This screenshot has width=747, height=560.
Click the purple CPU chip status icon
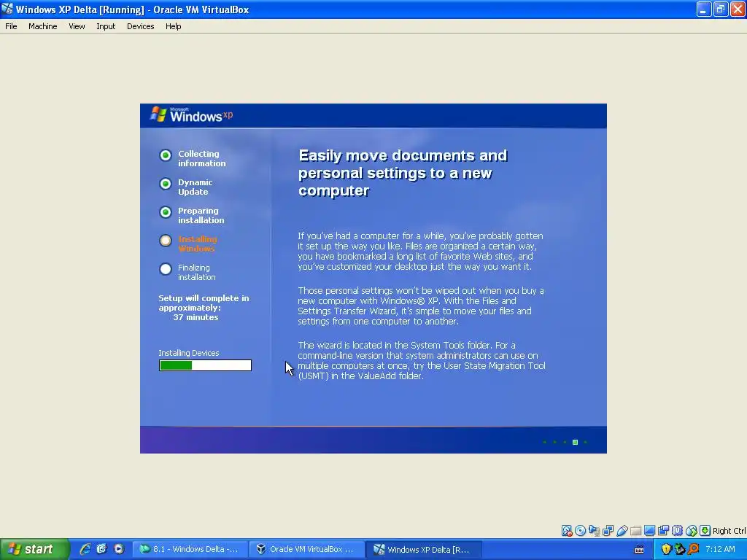tap(677, 531)
